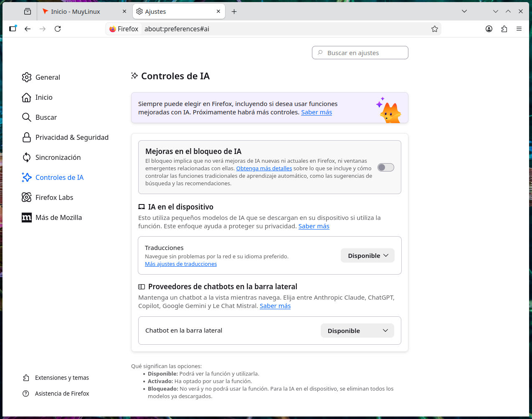Click the bookmark star icon in address bar
Viewport: 532px width, 419px height.
click(x=434, y=29)
